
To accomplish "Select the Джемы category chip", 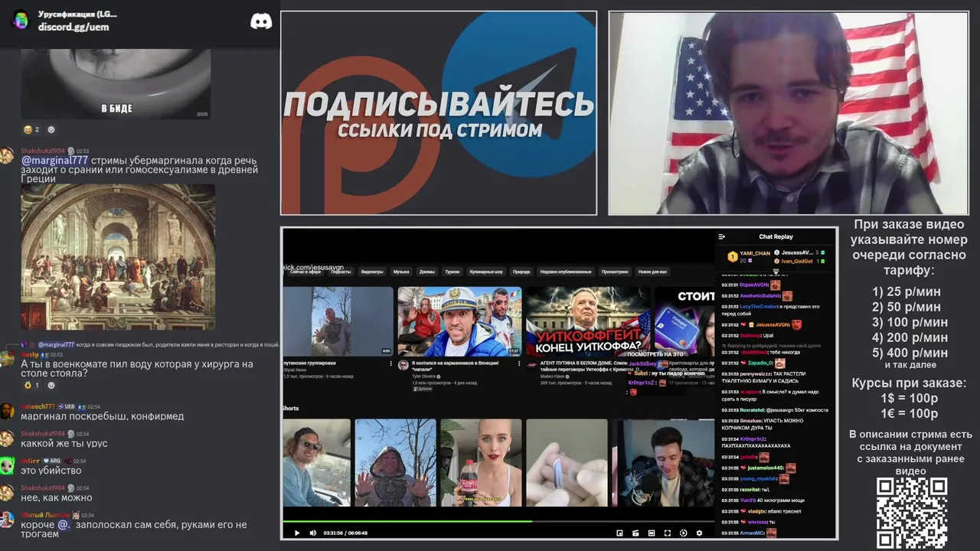I will [x=427, y=272].
